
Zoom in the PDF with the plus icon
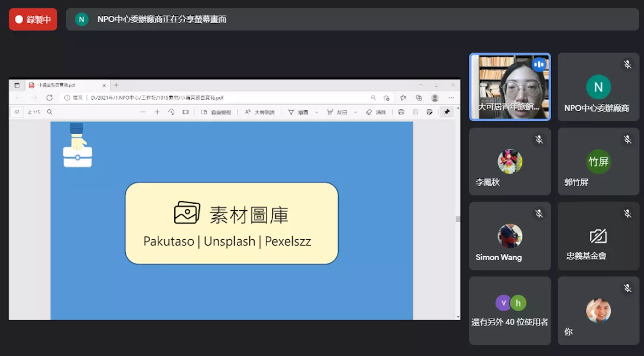point(157,112)
